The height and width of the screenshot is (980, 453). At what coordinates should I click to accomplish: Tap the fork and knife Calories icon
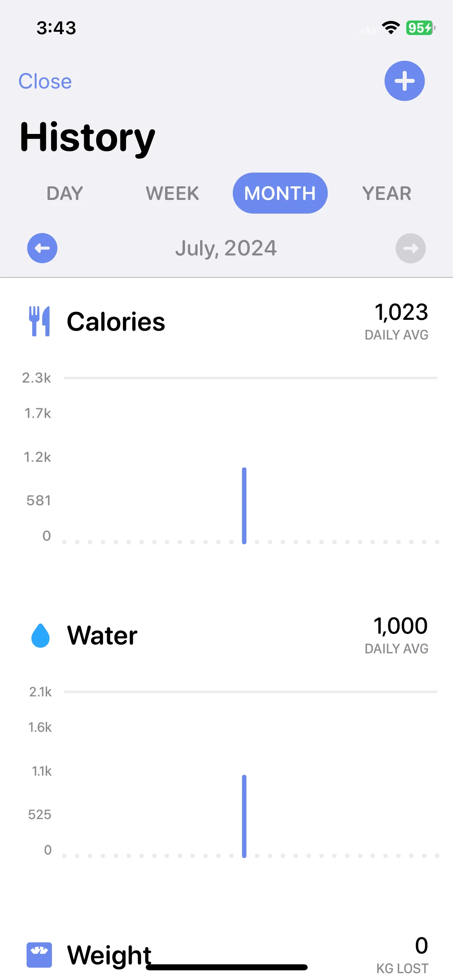click(39, 321)
